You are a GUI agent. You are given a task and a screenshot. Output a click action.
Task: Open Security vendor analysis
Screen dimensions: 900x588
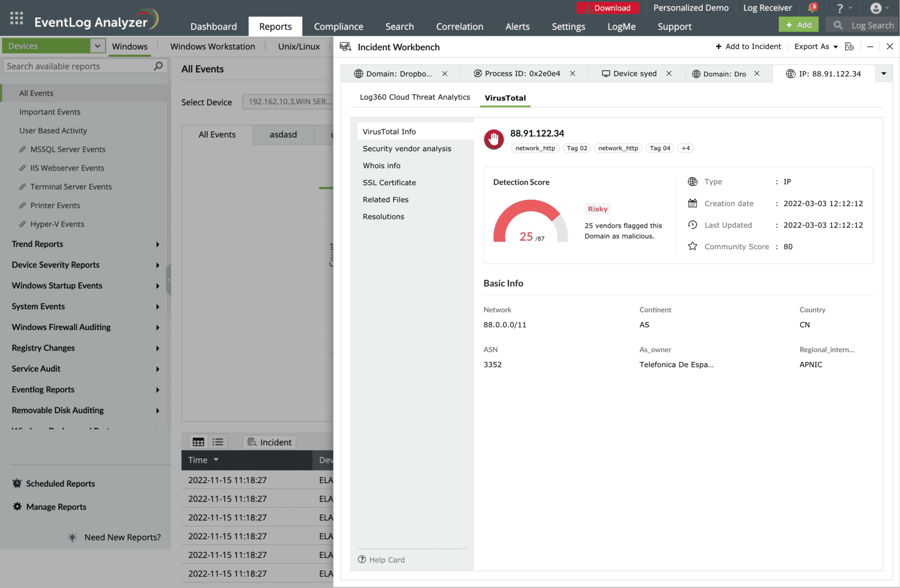pyautogui.click(x=407, y=148)
